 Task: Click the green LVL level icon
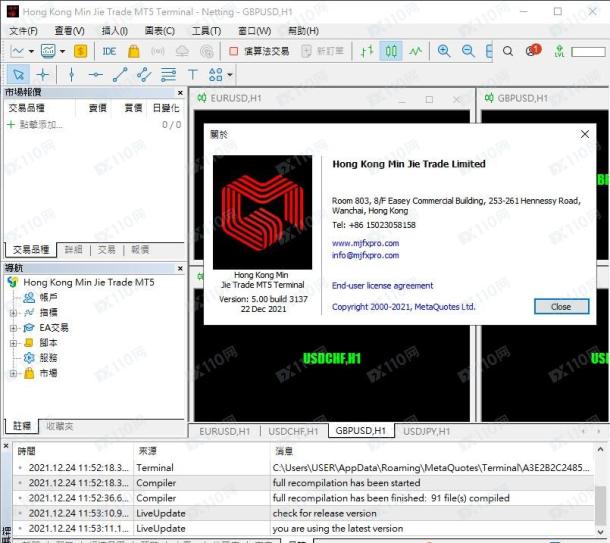(x=559, y=51)
